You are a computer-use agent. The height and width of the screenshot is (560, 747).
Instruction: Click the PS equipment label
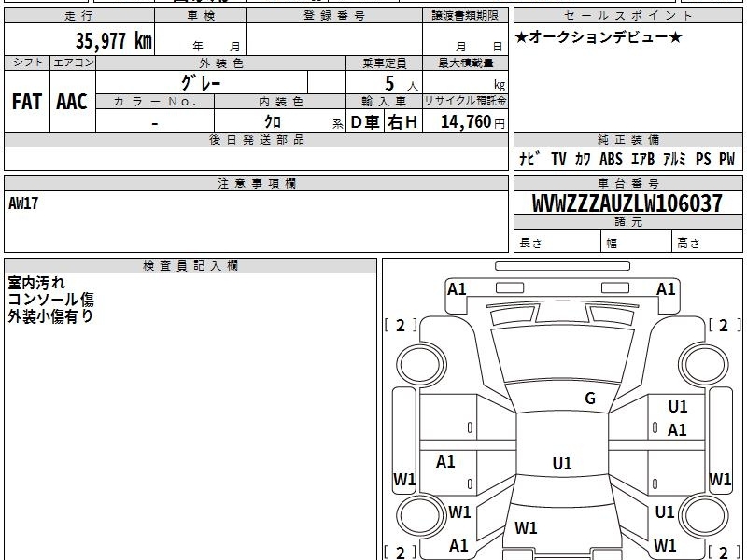tap(703, 159)
